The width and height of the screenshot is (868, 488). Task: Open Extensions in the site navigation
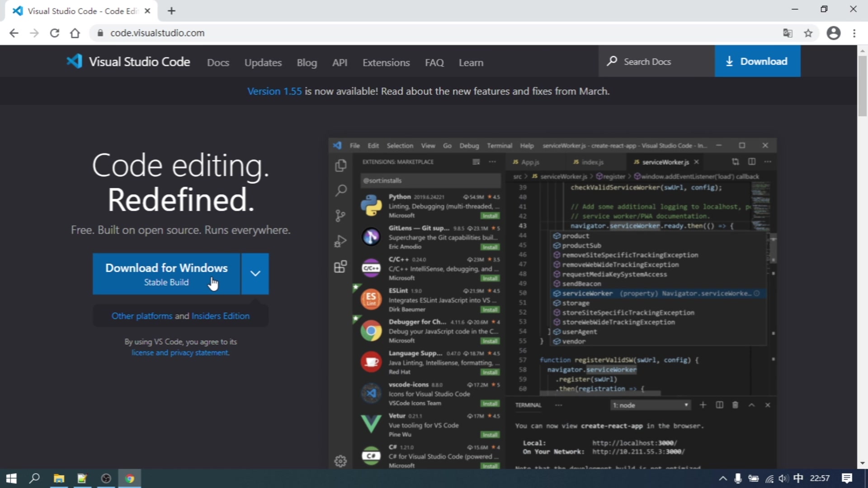click(x=386, y=62)
